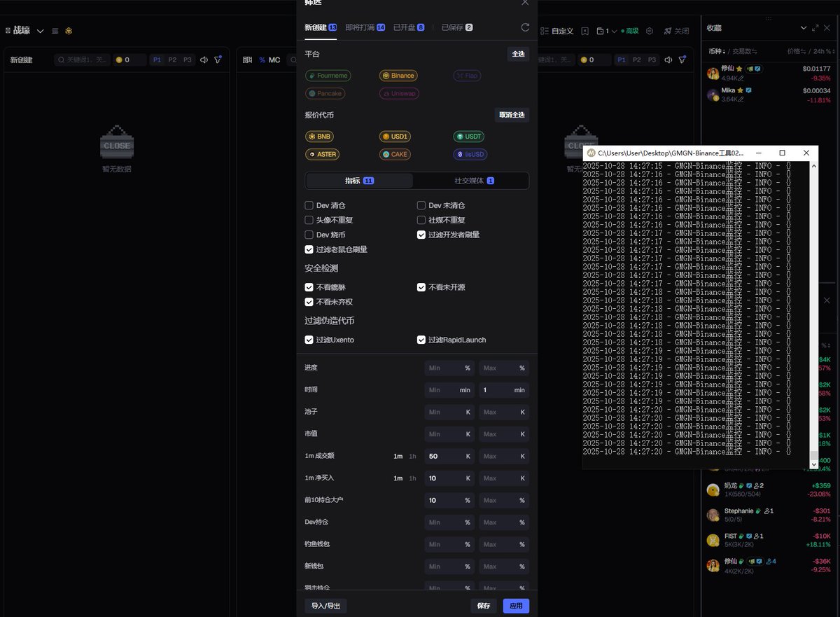
Task: Click the yellow cube chain icon near 战壕
Action: [69, 31]
